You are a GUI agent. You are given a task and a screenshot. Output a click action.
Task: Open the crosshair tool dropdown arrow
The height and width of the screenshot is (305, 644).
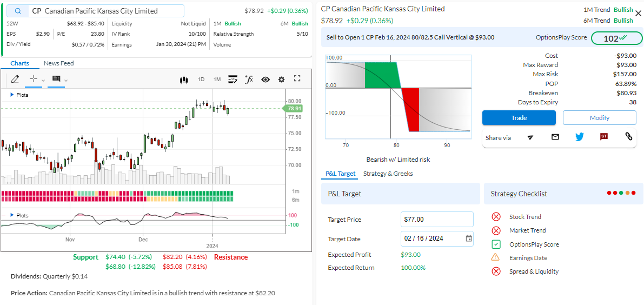43,79
